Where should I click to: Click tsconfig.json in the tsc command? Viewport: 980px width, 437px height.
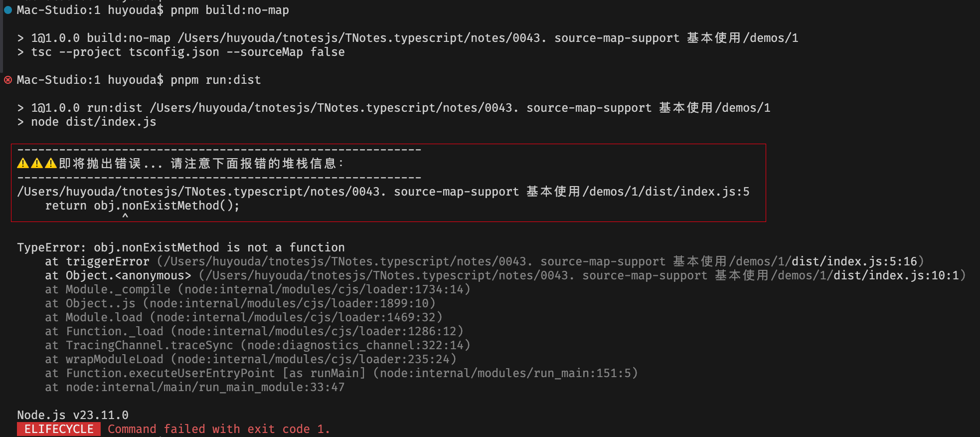[174, 52]
